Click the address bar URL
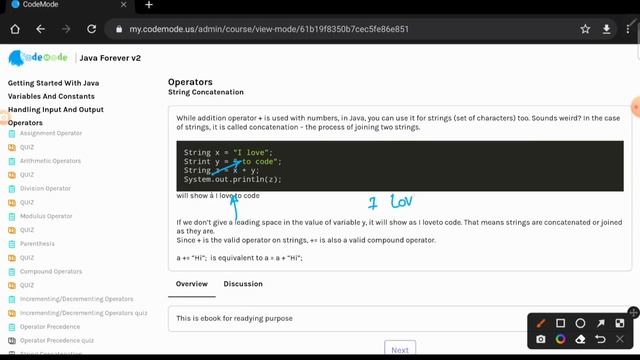This screenshot has height=360, width=640. pos(269,29)
